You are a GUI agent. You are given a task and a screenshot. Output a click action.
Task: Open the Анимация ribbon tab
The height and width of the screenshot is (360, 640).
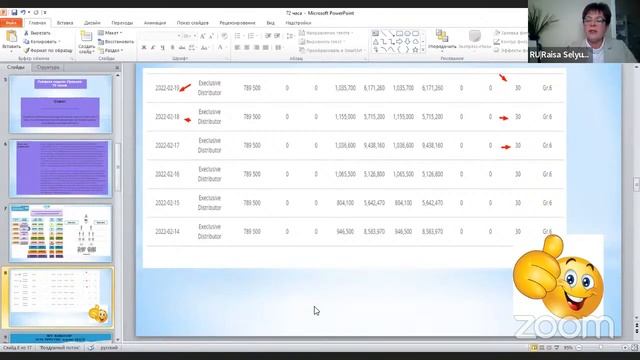155,23
